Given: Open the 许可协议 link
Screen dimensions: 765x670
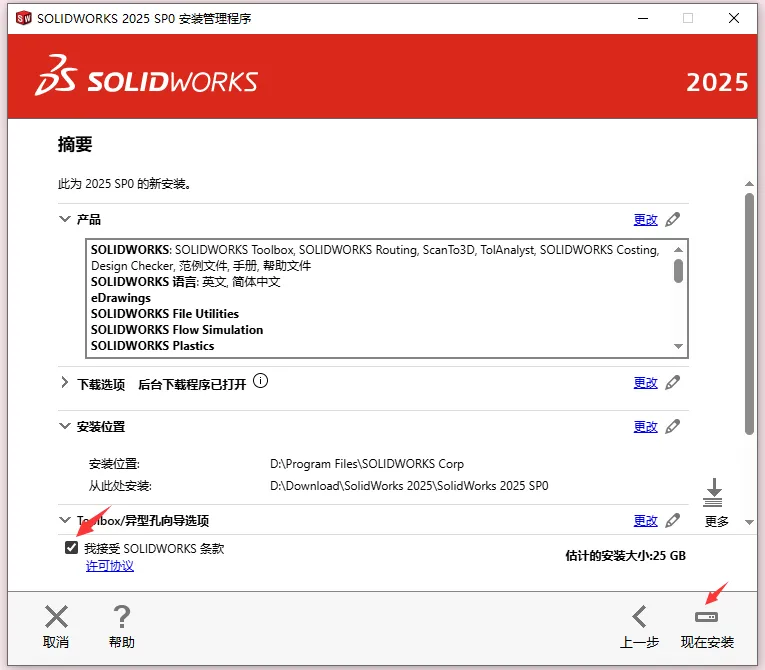Looking at the screenshot, I should tap(110, 566).
